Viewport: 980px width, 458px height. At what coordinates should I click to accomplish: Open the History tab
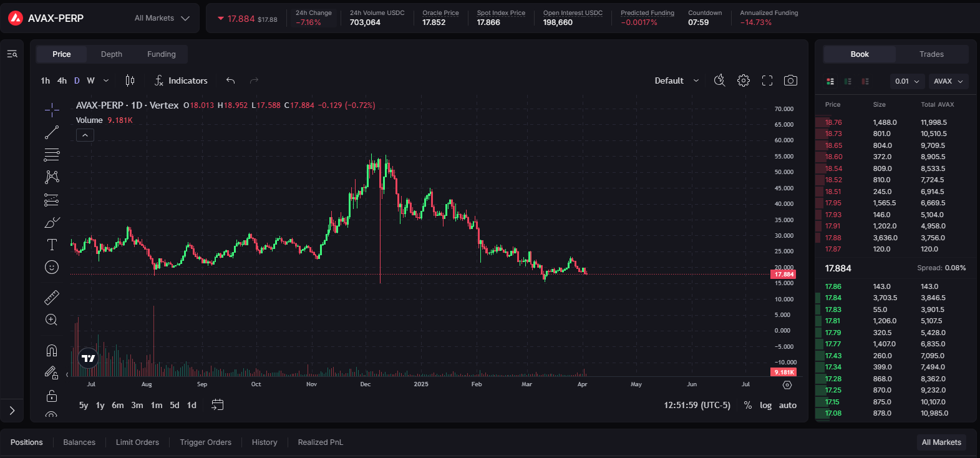tap(264, 442)
